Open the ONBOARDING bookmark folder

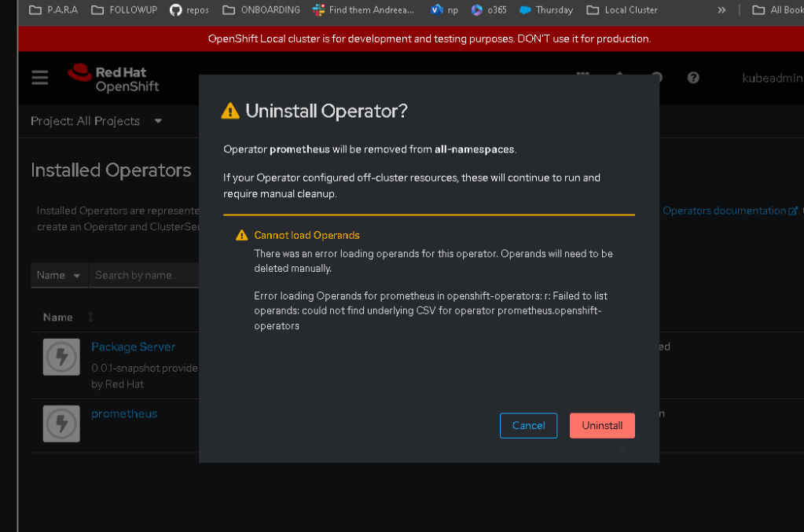click(262, 9)
